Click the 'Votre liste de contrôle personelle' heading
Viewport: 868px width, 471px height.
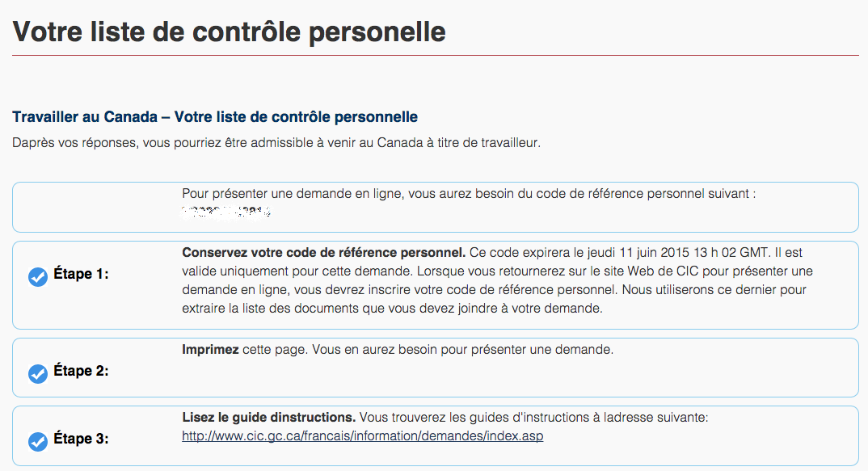tap(230, 32)
